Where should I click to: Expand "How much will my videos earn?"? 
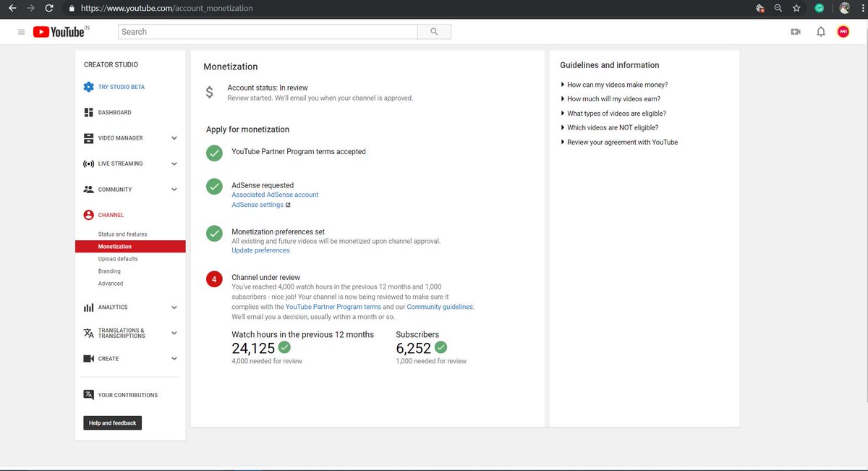[610, 99]
